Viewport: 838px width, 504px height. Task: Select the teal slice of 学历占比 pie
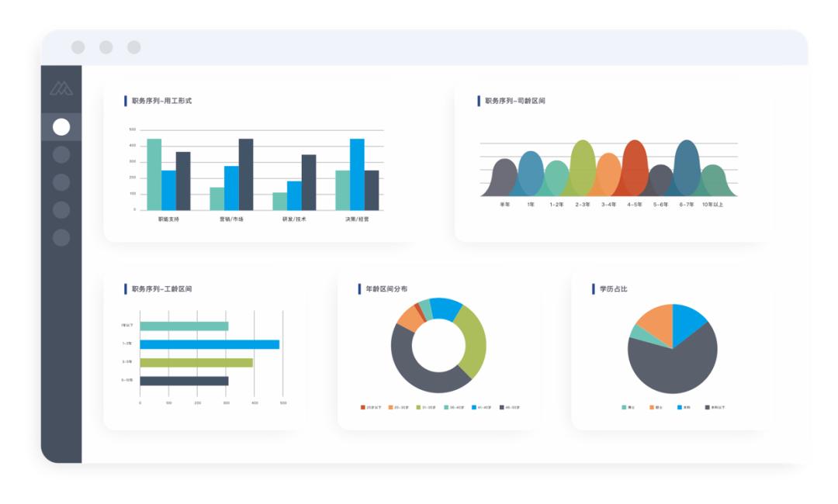coord(642,335)
